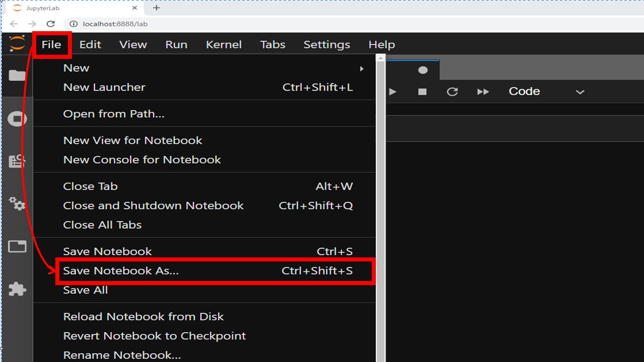644x362 pixels.
Task: Open the Property Inspector gears icon
Action: (17, 204)
